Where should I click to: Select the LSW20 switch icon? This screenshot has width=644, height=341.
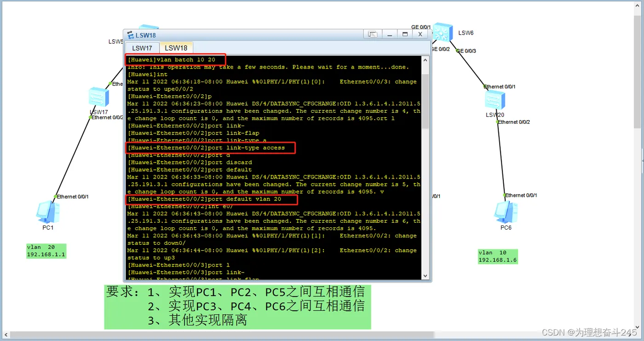click(x=495, y=100)
